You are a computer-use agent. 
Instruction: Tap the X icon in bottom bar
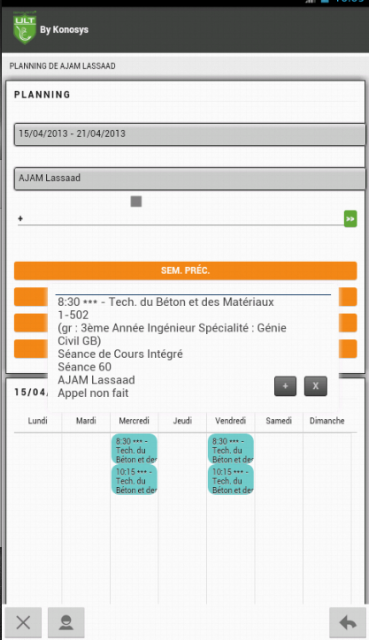click(x=23, y=622)
